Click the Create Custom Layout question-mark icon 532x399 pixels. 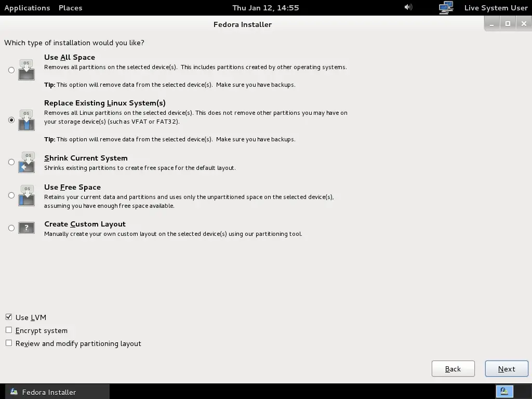click(26, 228)
